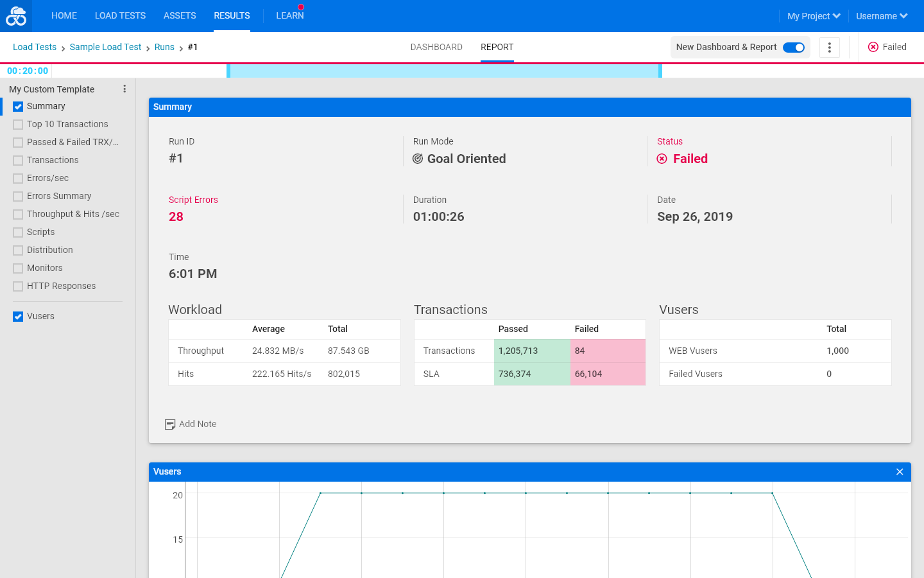This screenshot has height=578, width=924.
Task: Click the left handle of time range slider
Action: (x=228, y=71)
